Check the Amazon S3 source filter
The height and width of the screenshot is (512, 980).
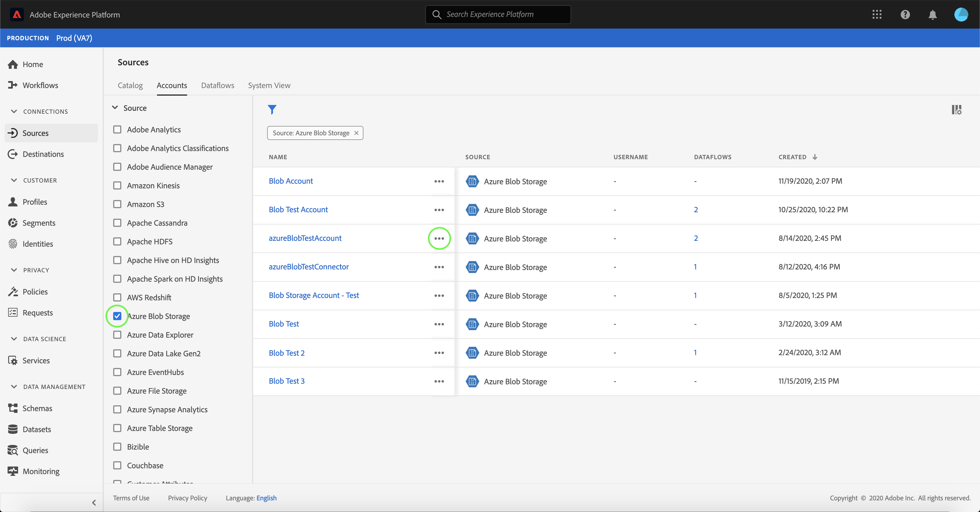coord(117,204)
